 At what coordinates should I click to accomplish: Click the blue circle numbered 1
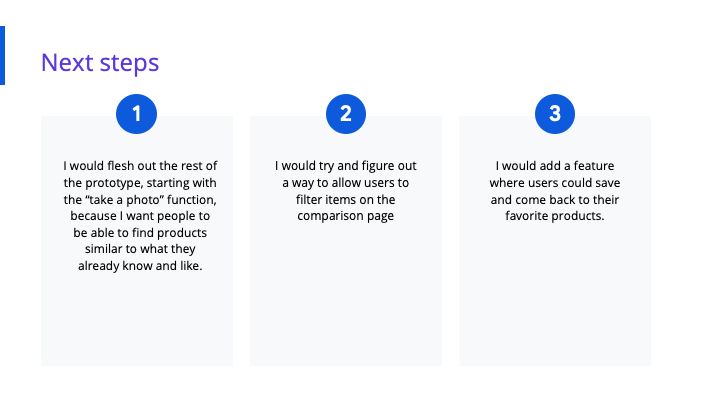(x=136, y=114)
